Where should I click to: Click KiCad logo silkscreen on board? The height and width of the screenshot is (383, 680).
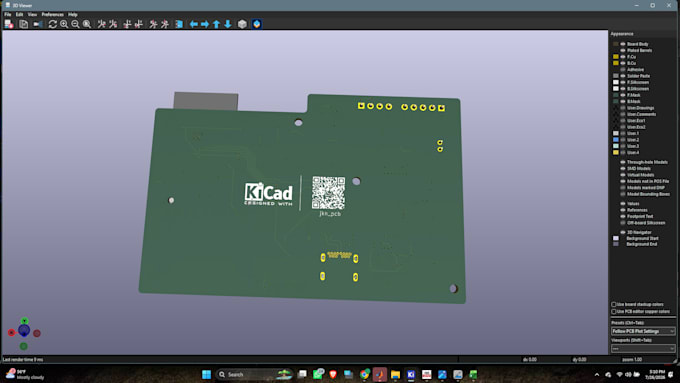(268, 194)
